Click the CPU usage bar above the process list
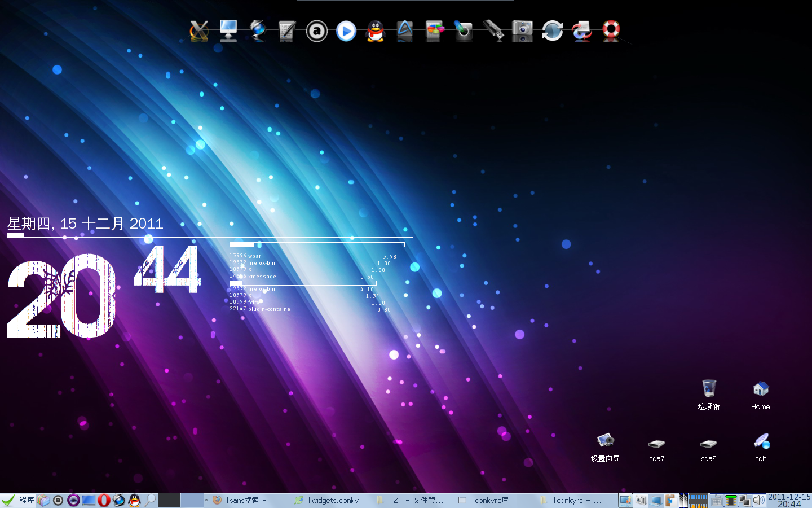812x508 pixels. tap(317, 244)
